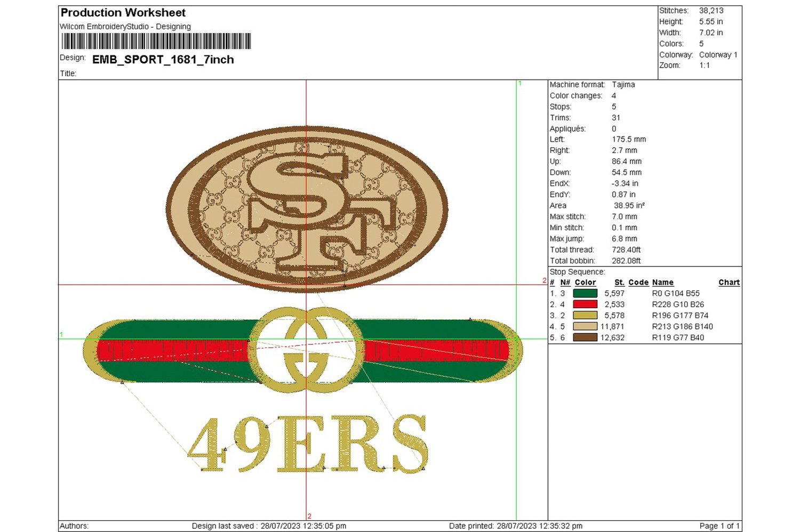Click the zoom value "1:1"

(x=705, y=66)
